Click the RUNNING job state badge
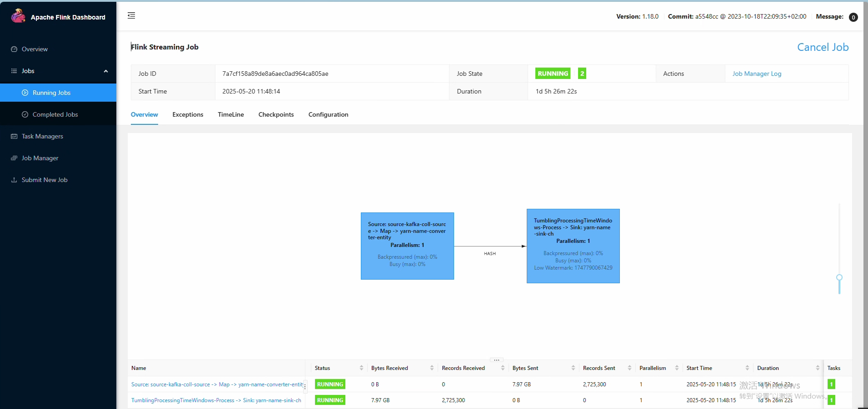 click(553, 74)
